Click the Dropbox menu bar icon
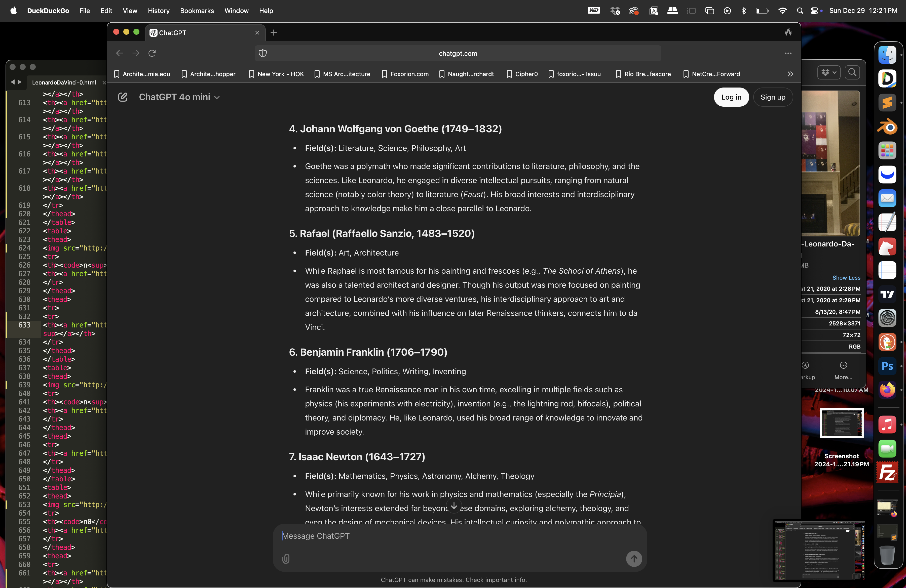 tap(615, 11)
